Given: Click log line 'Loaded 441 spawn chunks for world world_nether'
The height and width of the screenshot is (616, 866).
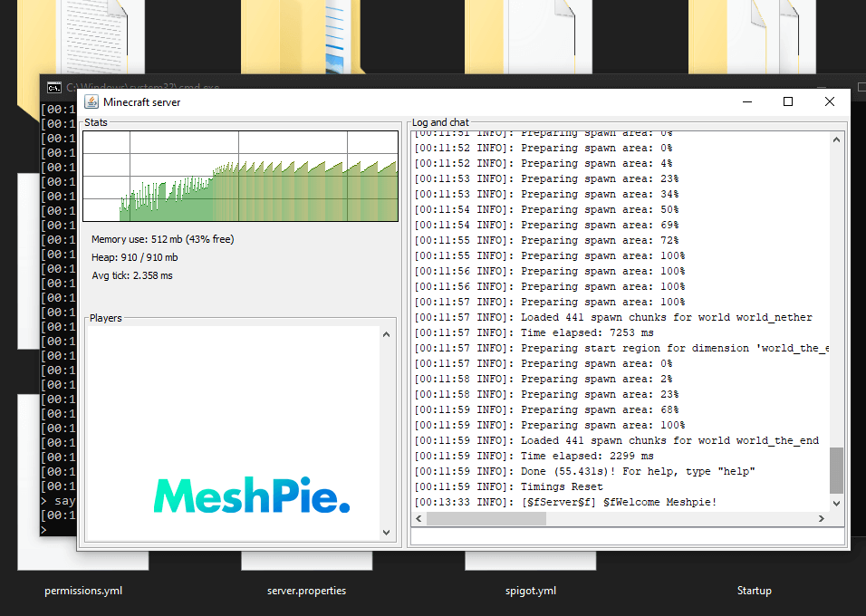Looking at the screenshot, I should coord(613,318).
